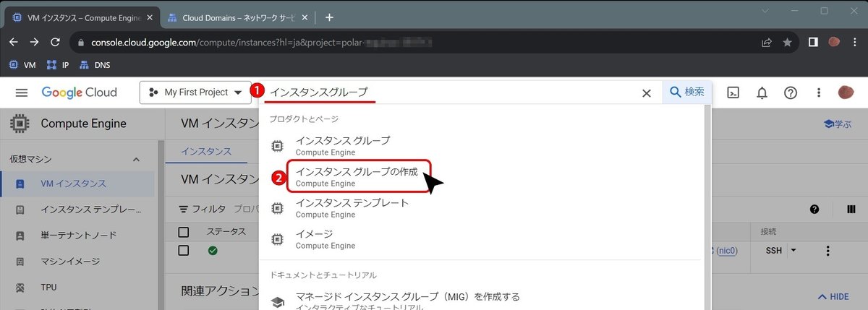The height and width of the screenshot is (310, 868).
Task: Clear the search box with the X icon
Action: click(647, 92)
